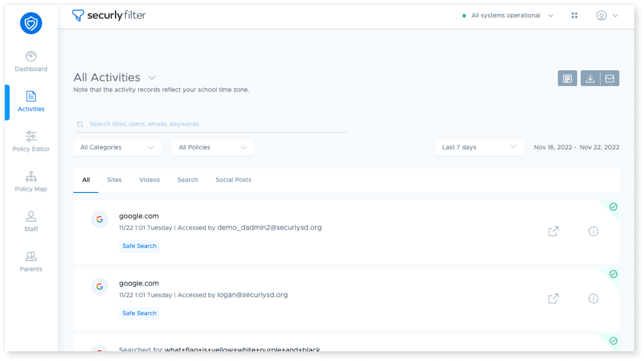The height and width of the screenshot is (361, 644).
Task: Click the allowed checkmark on searched-for entry
Action: click(x=613, y=341)
